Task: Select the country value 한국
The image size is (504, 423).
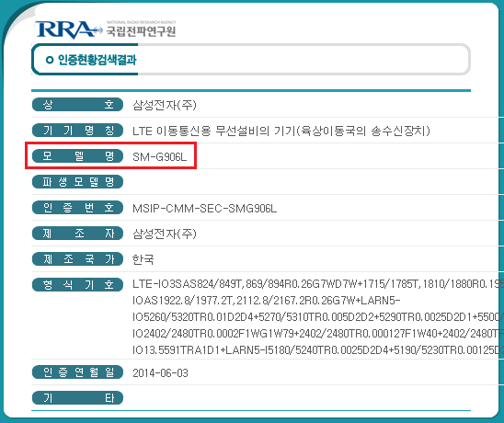Action: 143,259
